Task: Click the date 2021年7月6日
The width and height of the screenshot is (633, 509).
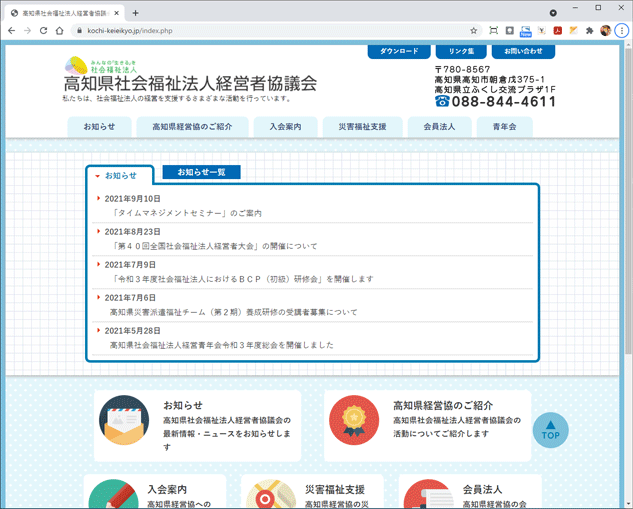Action: tap(130, 298)
